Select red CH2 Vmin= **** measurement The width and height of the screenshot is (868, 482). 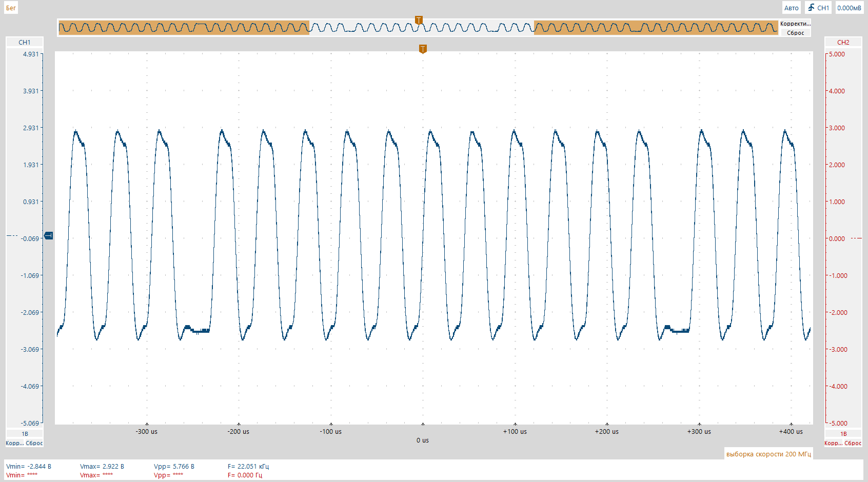(22, 475)
